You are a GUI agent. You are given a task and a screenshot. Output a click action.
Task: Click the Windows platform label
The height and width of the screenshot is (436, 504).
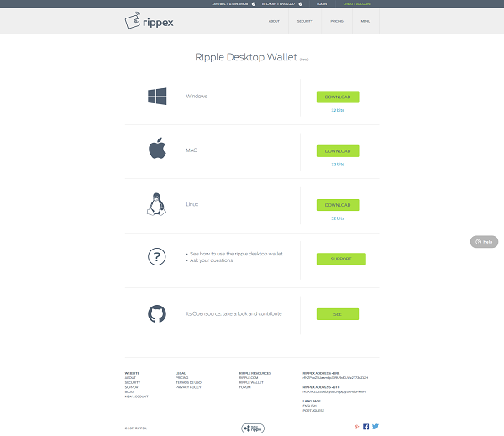click(197, 96)
